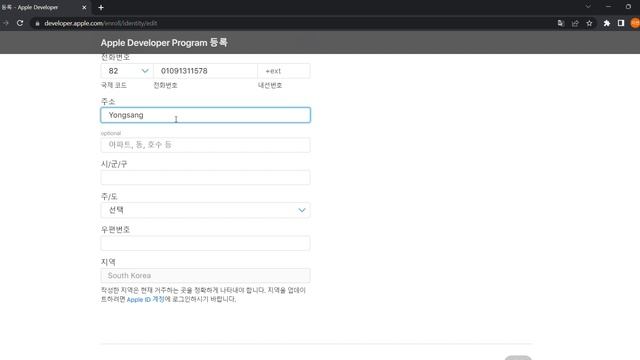Open the tab search chevron
Screen dimensions: 640x360
(x=588, y=7)
